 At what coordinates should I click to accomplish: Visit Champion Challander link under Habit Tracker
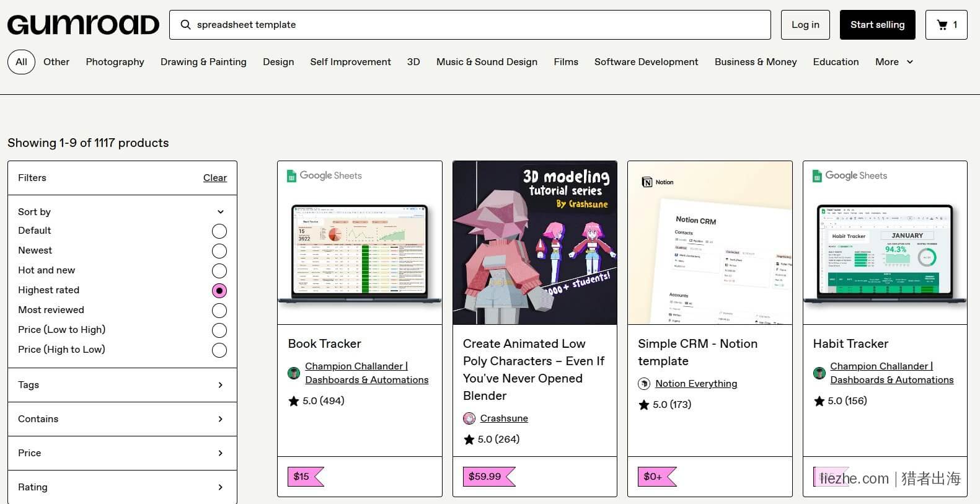[x=892, y=373]
